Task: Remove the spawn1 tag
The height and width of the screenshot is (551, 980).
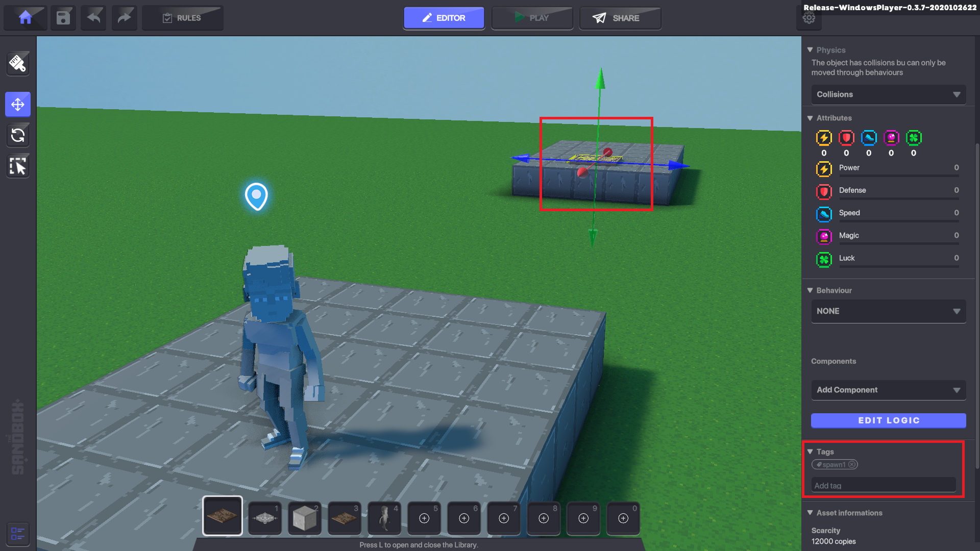Action: (x=852, y=465)
